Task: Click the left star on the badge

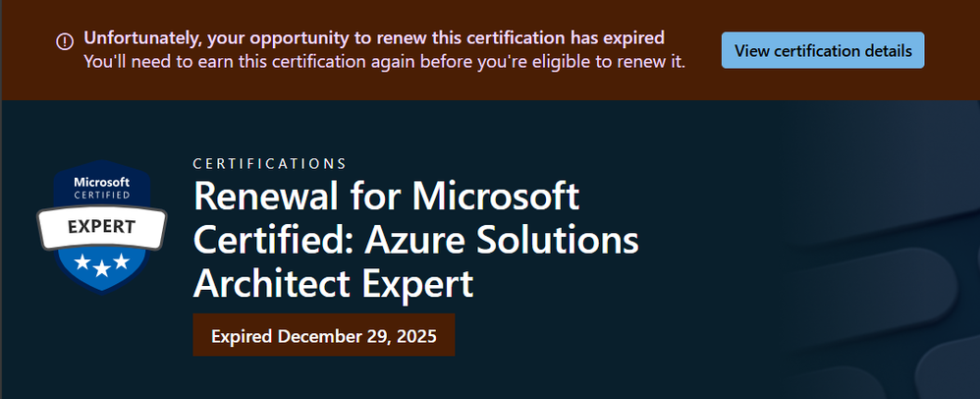Action: tap(82, 262)
